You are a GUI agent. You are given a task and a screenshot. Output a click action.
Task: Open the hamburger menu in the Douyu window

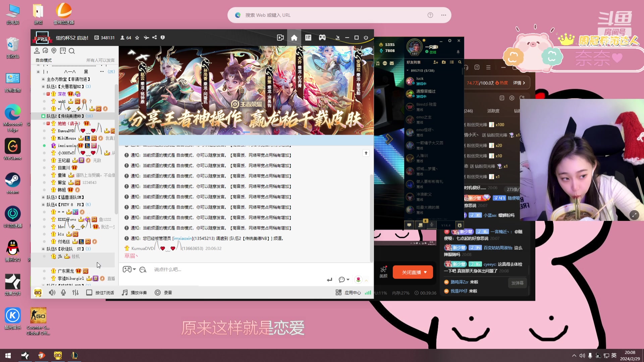click(488, 67)
